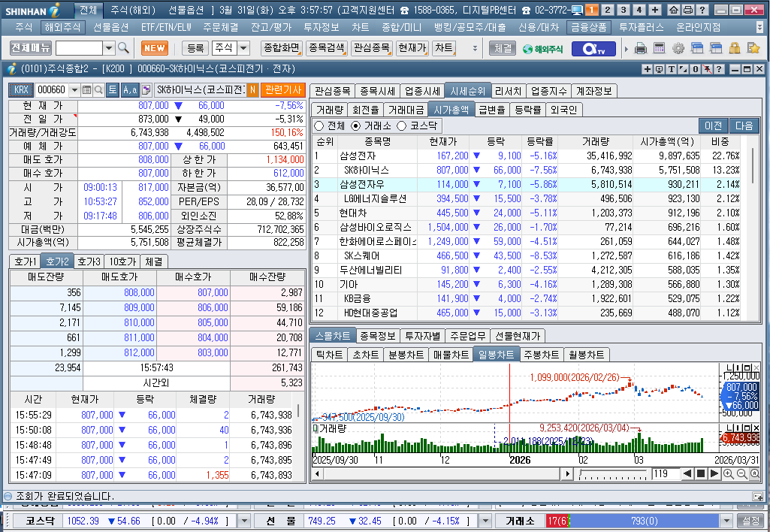Switch to virtual screen 4
770x532 pixels.
click(639, 10)
